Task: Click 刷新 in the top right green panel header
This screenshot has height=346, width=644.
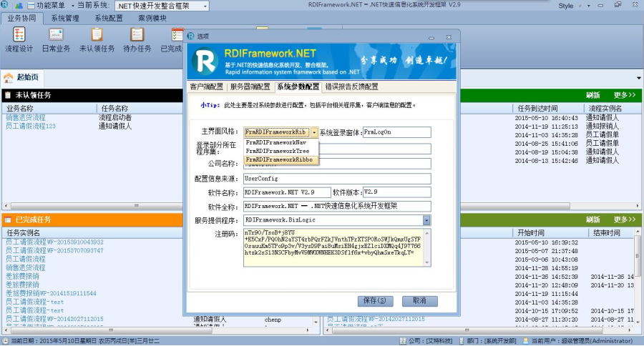Action: (592, 95)
